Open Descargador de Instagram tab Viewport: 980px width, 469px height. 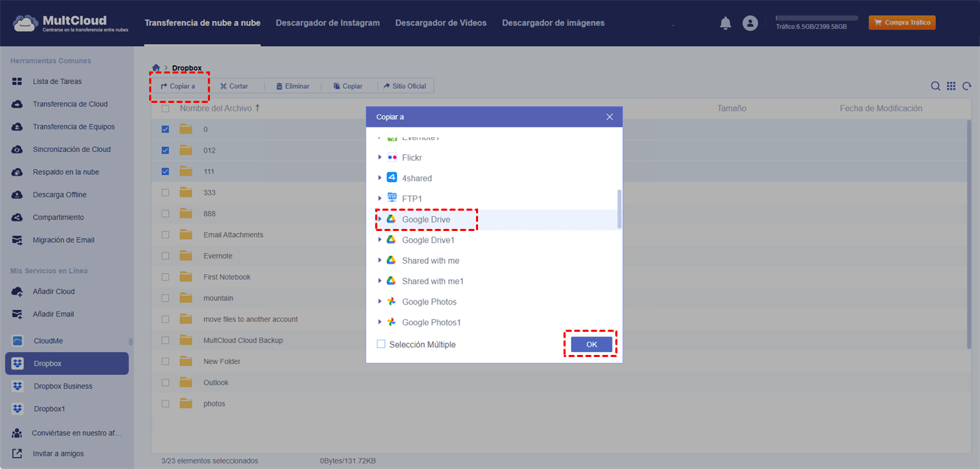click(328, 23)
